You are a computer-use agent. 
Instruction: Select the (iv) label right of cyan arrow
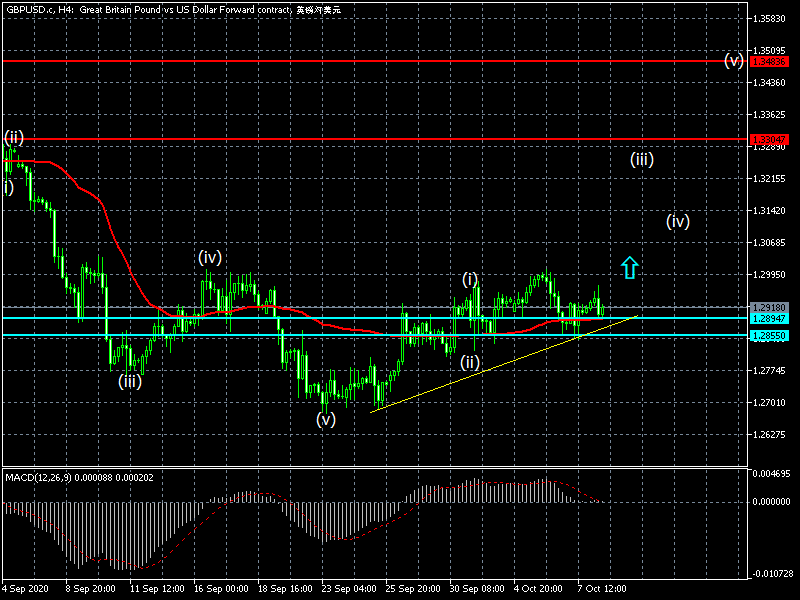[x=678, y=222]
